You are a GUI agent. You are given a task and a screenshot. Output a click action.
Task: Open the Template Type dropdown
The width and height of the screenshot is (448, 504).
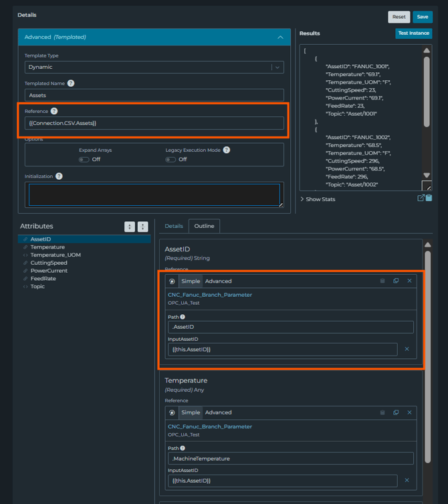coord(155,67)
